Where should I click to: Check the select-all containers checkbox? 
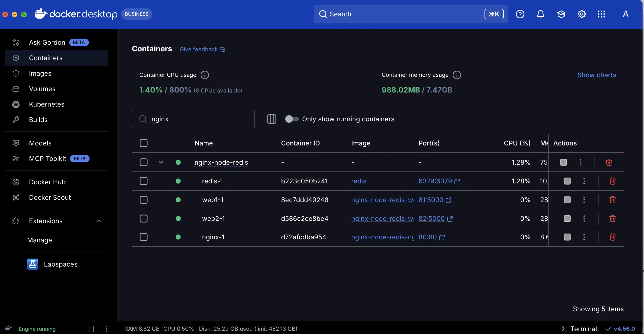tap(144, 143)
